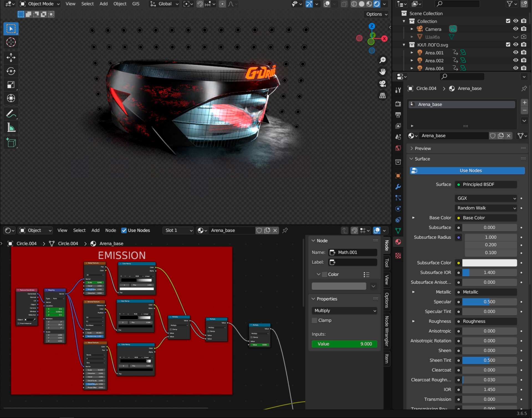Open the Multiply operation dropdown

point(344,311)
